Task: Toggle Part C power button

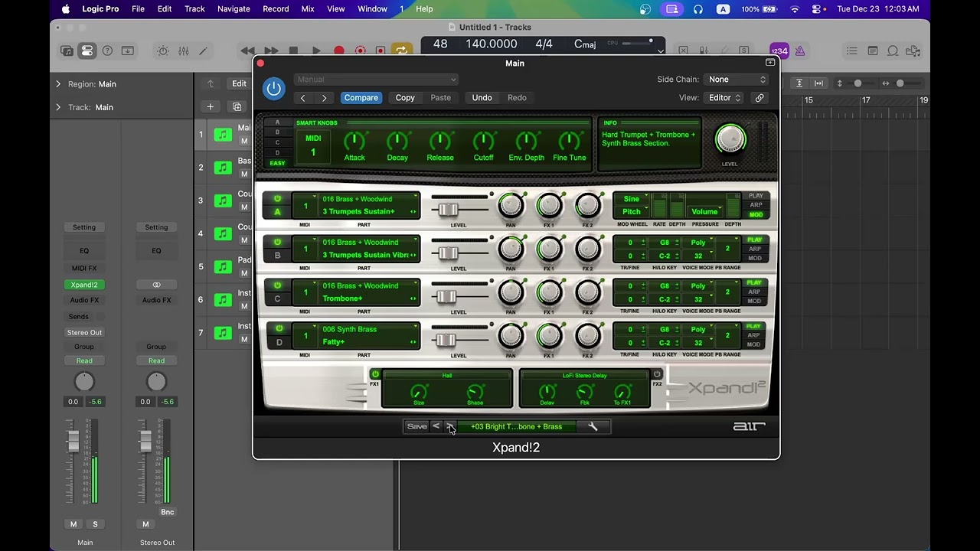Action: [x=277, y=285]
